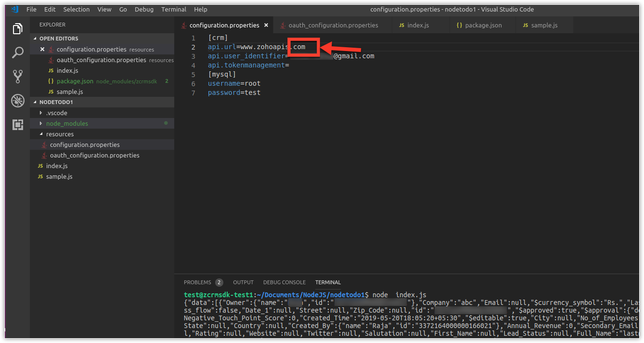Collapse the Open Editors section
This screenshot has height=343, width=644.
pos(102,39)
